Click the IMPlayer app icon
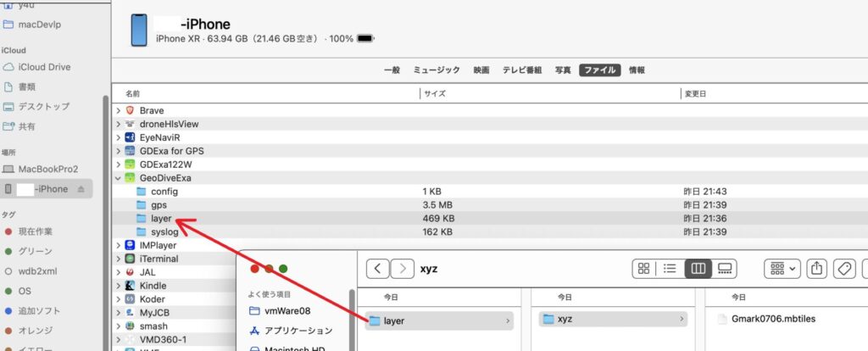 (130, 245)
